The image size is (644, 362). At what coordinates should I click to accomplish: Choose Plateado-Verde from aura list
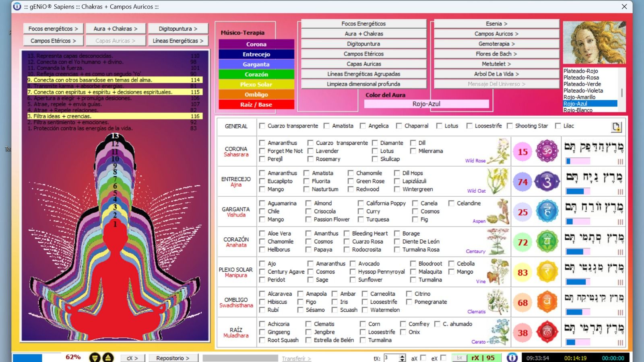coord(590,84)
